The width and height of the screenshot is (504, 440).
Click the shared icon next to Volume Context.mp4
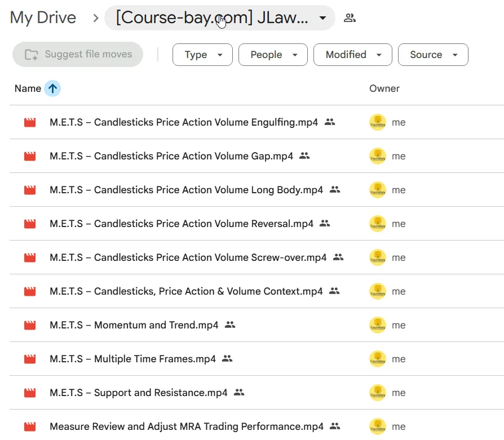pos(334,291)
